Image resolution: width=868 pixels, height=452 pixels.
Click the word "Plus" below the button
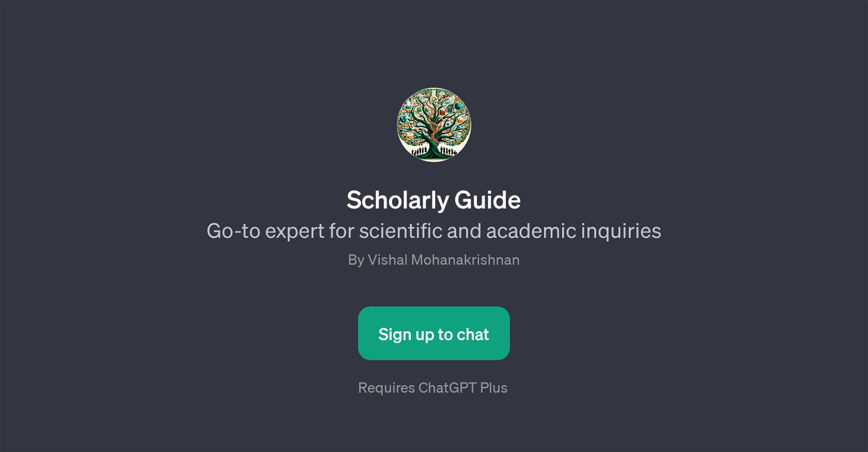[x=494, y=388]
